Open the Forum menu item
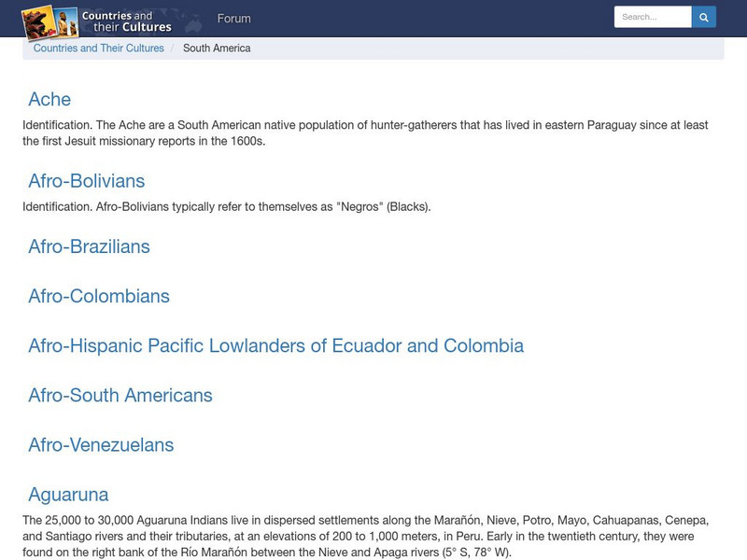The width and height of the screenshot is (747, 560). (x=234, y=19)
